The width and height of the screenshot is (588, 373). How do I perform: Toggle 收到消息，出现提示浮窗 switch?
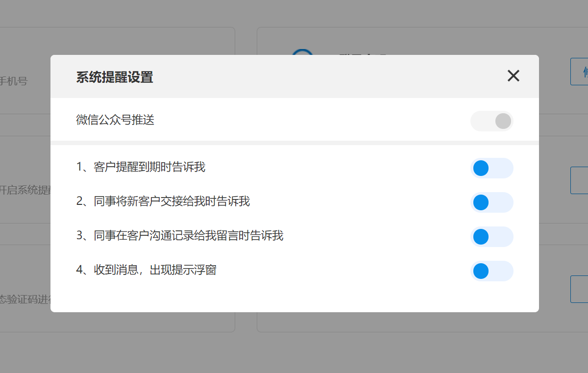(491, 271)
